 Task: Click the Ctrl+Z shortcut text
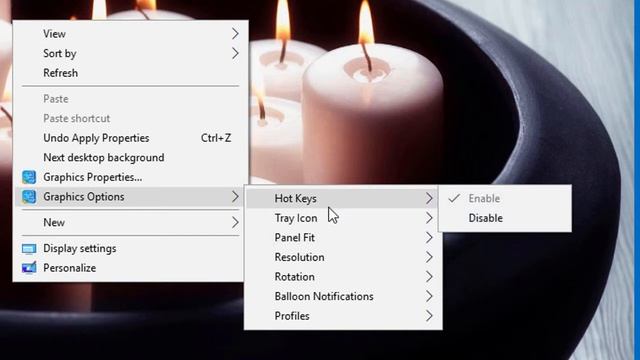click(x=216, y=138)
